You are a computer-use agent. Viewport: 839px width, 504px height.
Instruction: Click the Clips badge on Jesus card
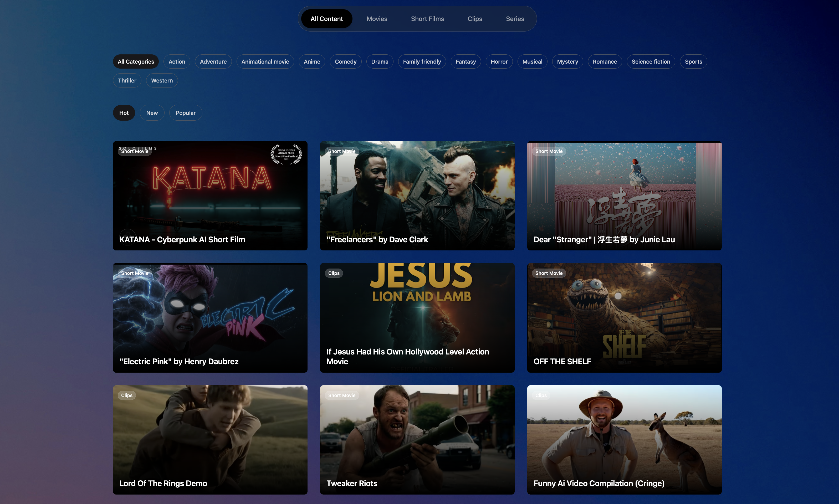[x=334, y=273]
